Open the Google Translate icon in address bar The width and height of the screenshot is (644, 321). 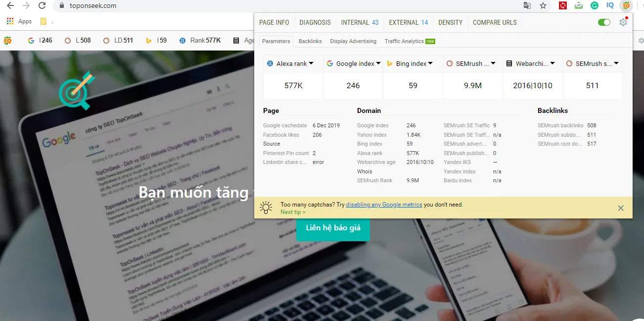point(527,5)
